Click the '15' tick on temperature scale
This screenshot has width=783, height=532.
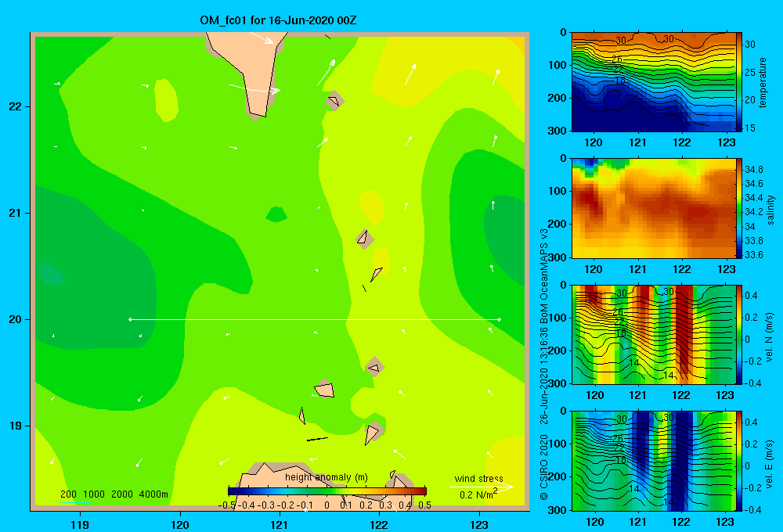pyautogui.click(x=750, y=128)
